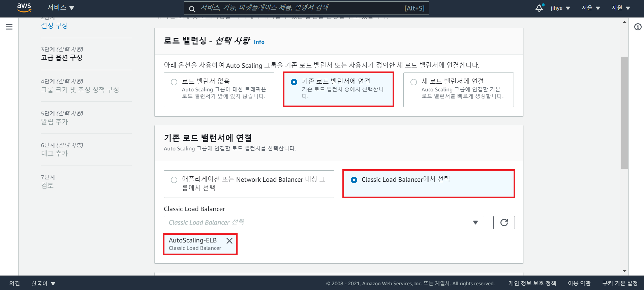
Task: Remove the AutoScaling-ELB selection with X
Action: coord(229,240)
